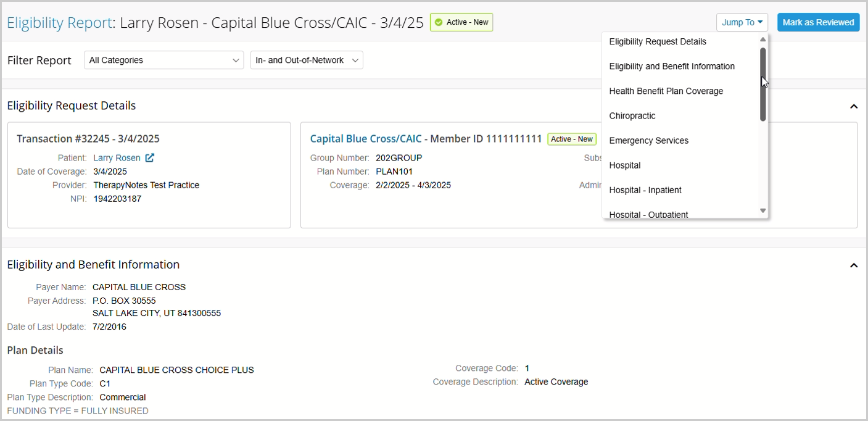
Task: Click the Jump To list scrollbar thumb
Action: click(x=763, y=84)
